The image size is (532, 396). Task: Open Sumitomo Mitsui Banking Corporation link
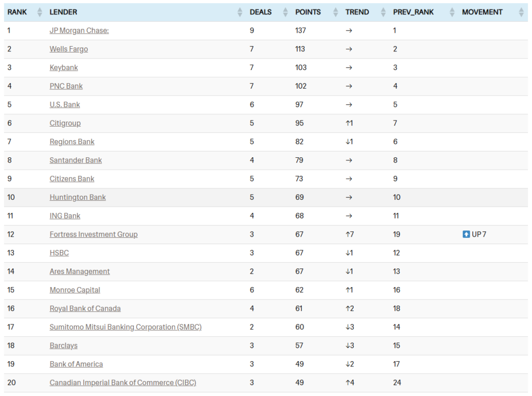click(x=125, y=327)
